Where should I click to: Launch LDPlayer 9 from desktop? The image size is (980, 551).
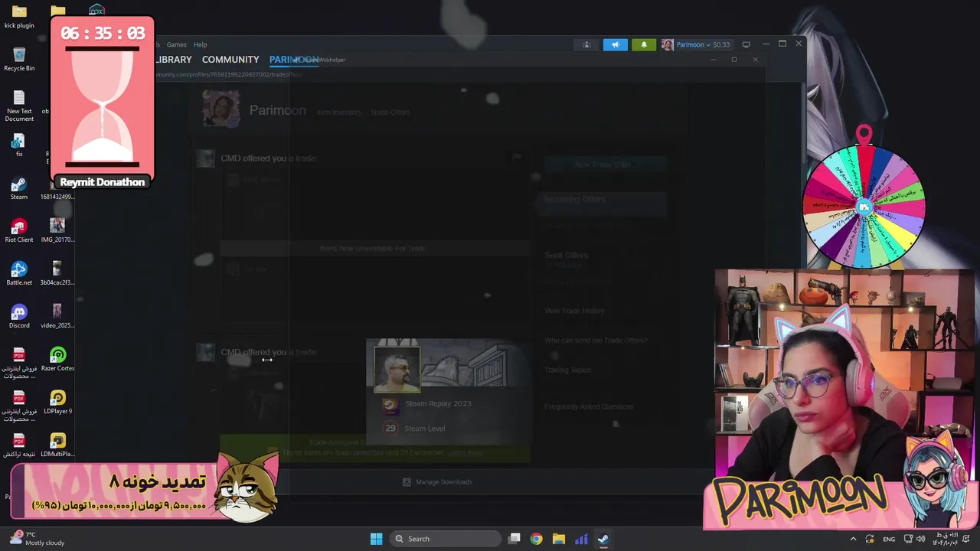[57, 403]
